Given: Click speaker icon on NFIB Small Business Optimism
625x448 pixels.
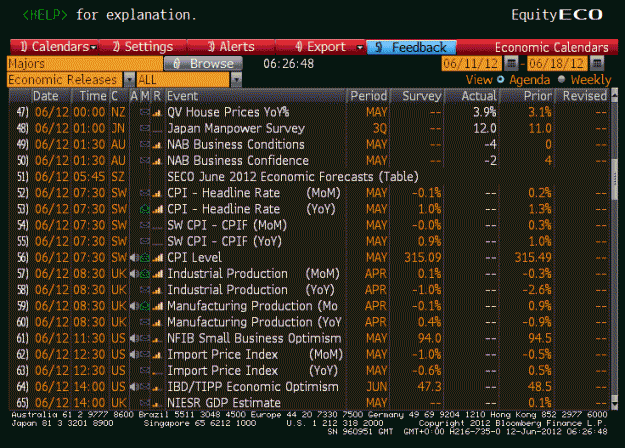Looking at the screenshot, I should tap(134, 338).
